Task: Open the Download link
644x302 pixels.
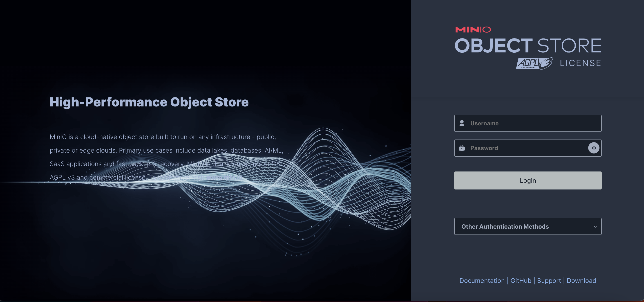Action: click(x=581, y=280)
